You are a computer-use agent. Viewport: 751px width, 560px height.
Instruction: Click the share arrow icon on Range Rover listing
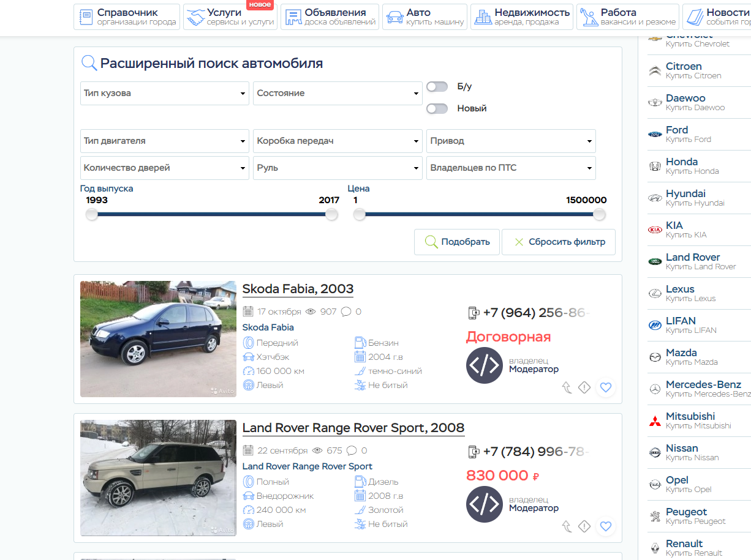[x=567, y=526]
